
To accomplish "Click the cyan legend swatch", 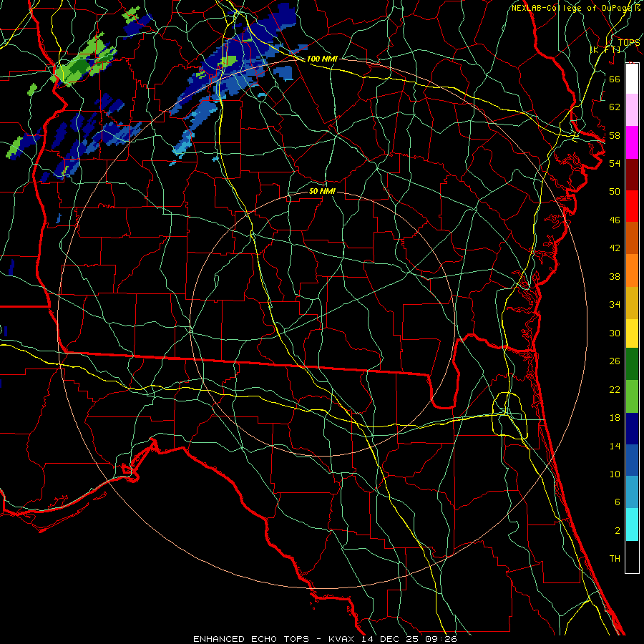I will (632, 525).
